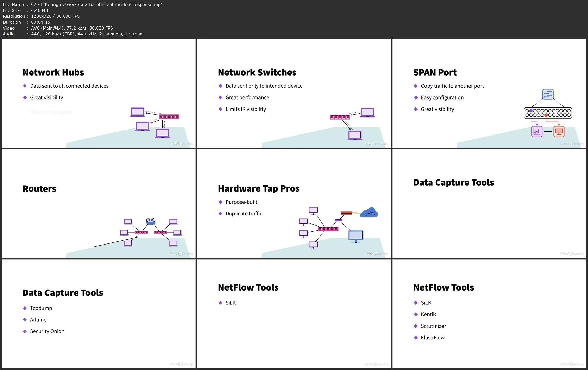Click the Tcpdump bullet item
The width and height of the screenshot is (588, 370).
[x=41, y=308]
